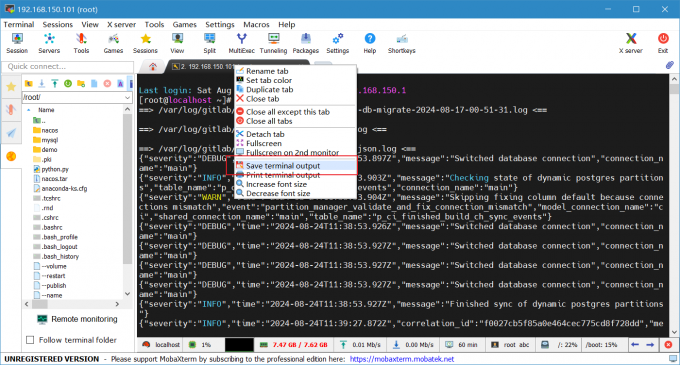Viewport: 680px width, 365px height.
Task: Open the Tools toolbar icon
Action: 81,43
